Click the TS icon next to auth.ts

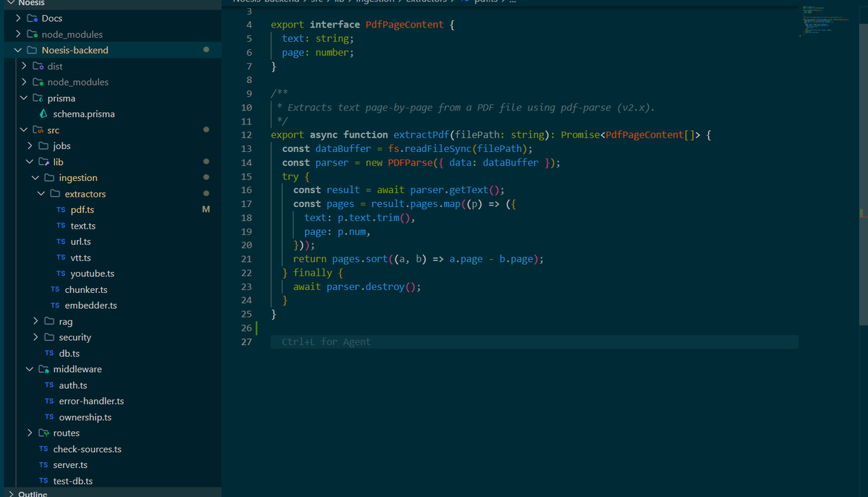tap(49, 386)
